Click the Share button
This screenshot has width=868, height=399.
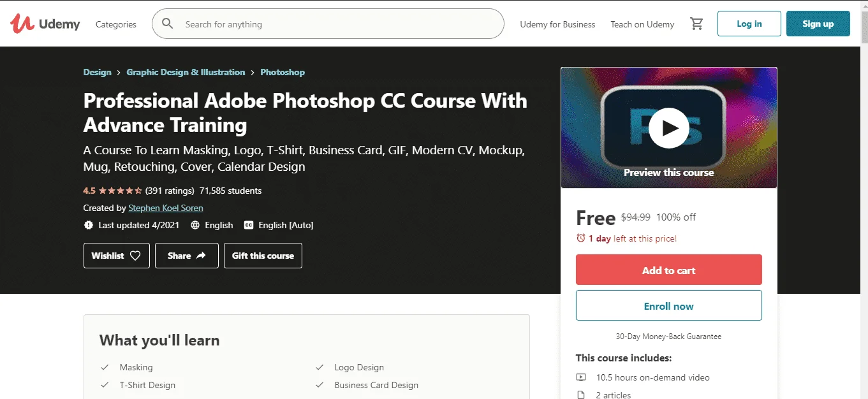coord(187,256)
